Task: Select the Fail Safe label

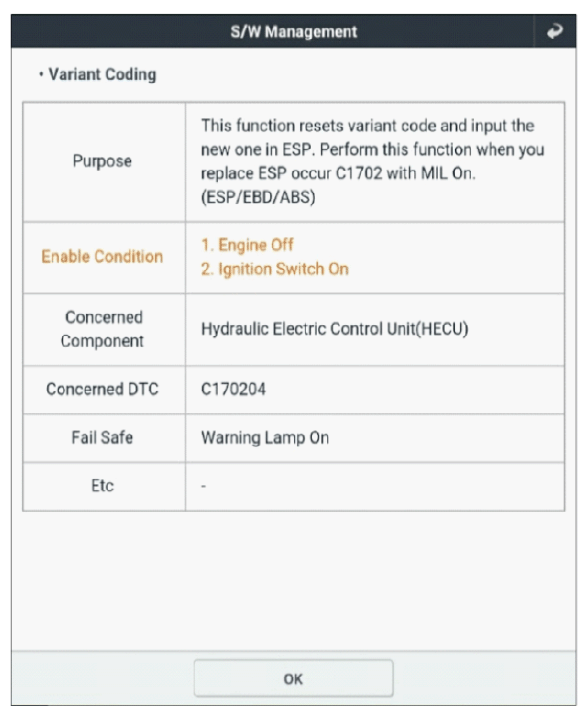Action: 102,438
